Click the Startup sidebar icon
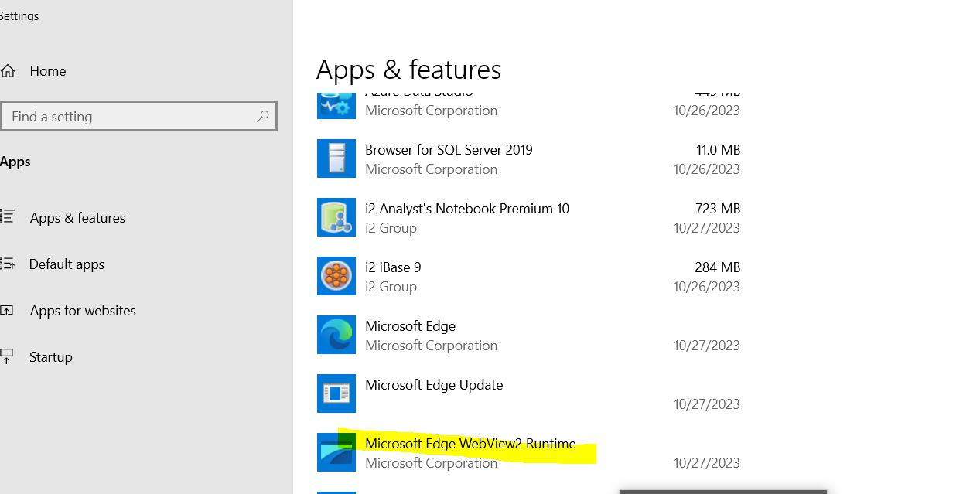 (x=9, y=356)
